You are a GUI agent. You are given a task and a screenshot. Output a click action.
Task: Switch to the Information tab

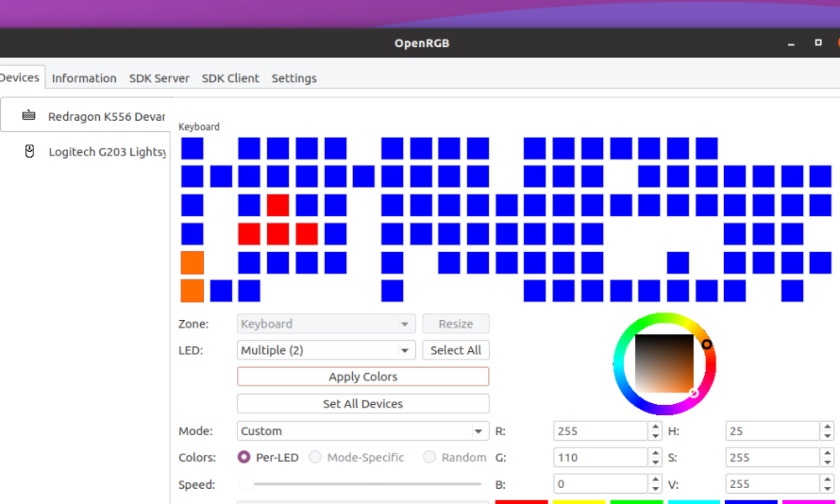(x=84, y=78)
